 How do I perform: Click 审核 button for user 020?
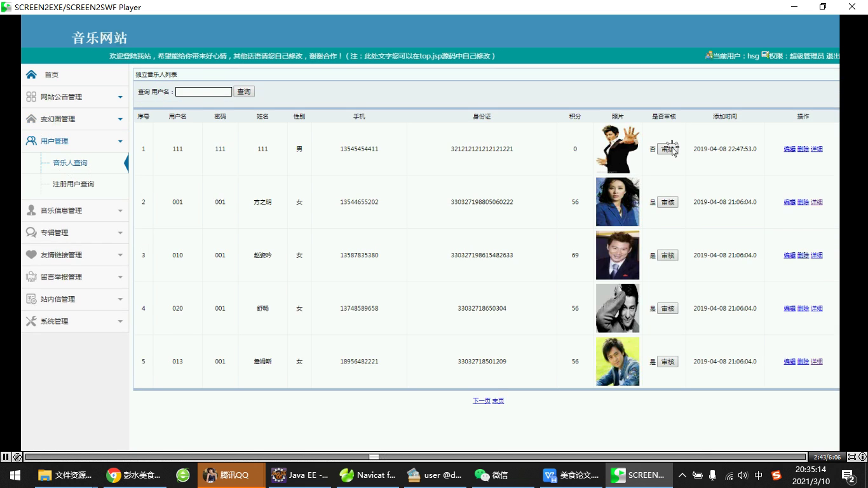(x=667, y=309)
